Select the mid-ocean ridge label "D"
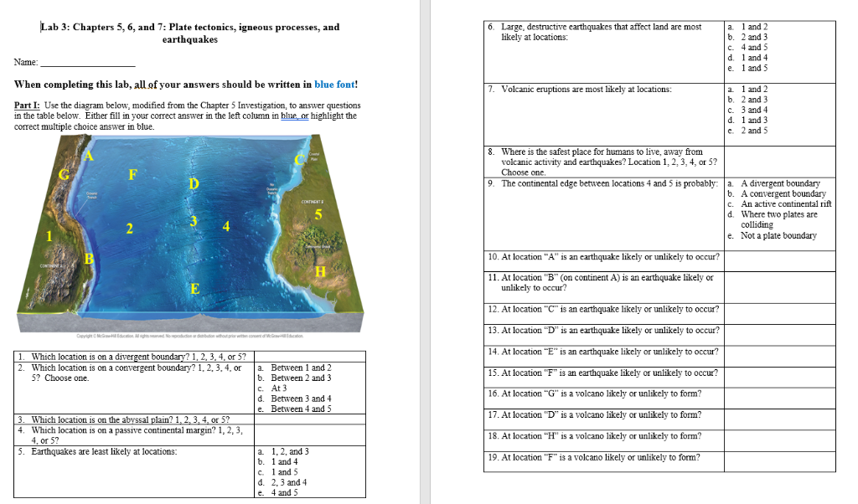 click(194, 183)
